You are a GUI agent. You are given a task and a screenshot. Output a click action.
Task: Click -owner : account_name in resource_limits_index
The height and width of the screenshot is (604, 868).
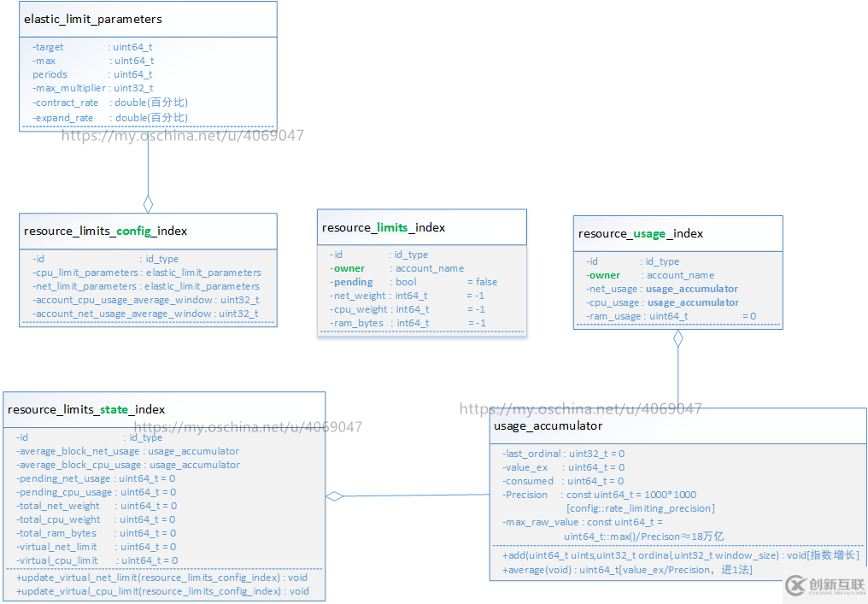(x=397, y=268)
